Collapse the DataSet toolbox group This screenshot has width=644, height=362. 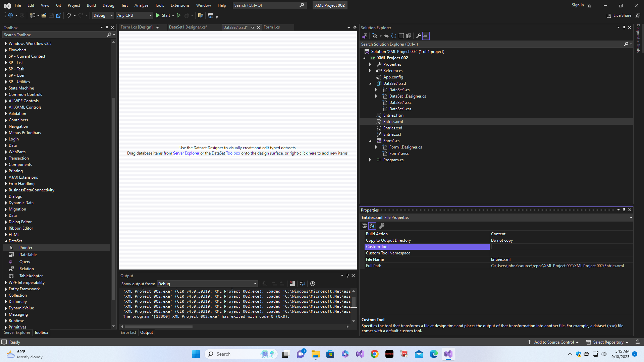[x=6, y=241]
